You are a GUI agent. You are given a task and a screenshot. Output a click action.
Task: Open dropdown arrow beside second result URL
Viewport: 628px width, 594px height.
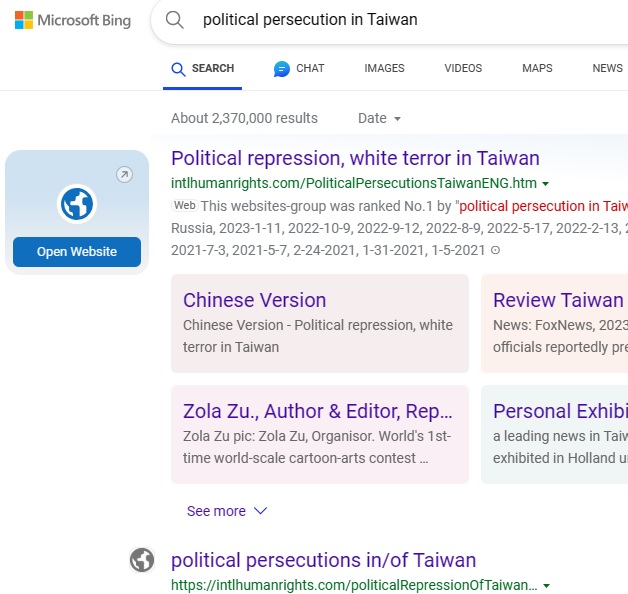(546, 585)
